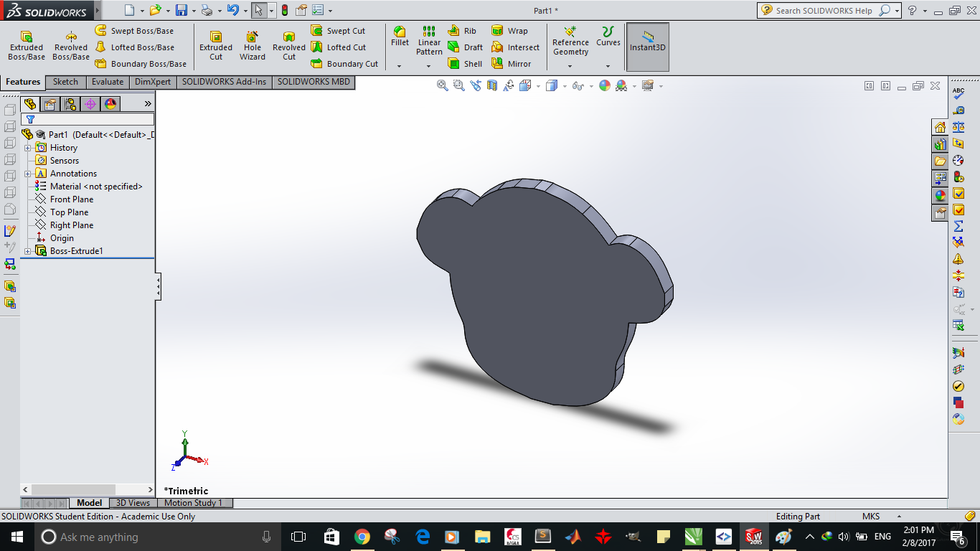The image size is (980, 551).
Task: Open the PropertyManager tab icon
Action: point(50,104)
